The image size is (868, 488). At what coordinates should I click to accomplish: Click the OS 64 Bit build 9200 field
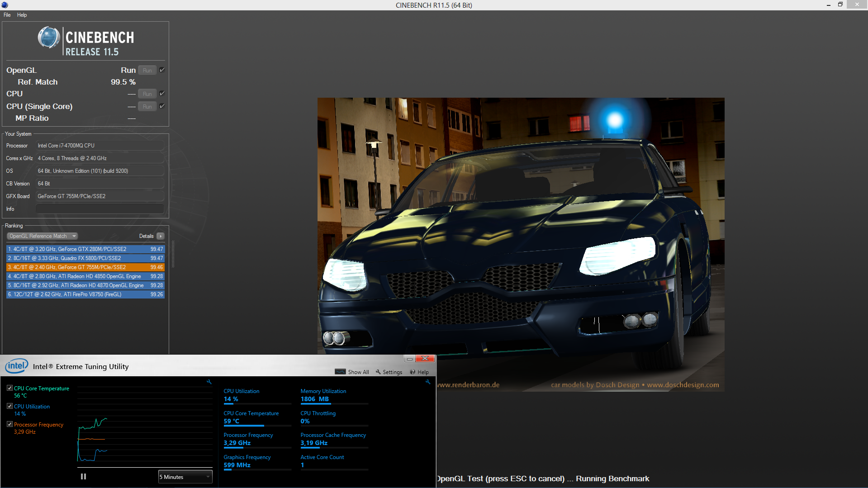click(100, 171)
